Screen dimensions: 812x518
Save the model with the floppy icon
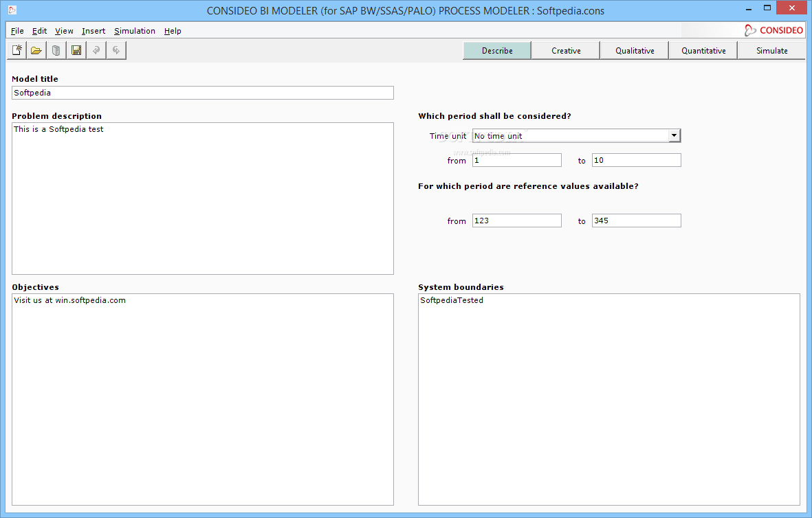coord(76,50)
